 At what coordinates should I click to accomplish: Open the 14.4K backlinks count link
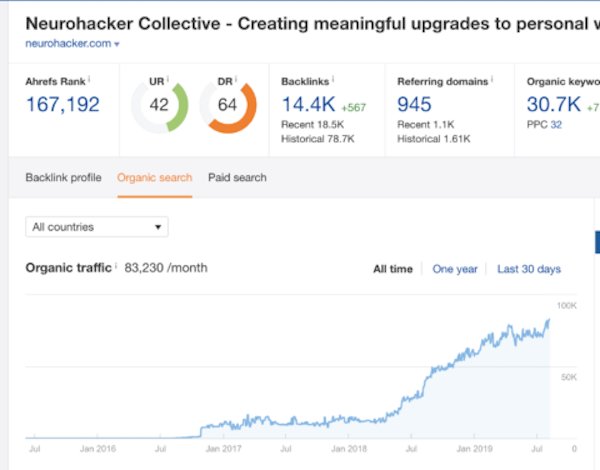point(308,104)
